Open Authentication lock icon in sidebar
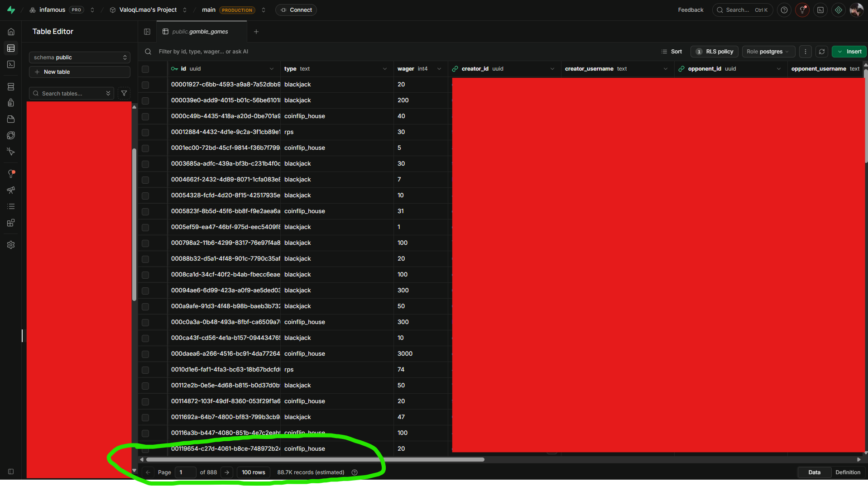 (11, 103)
